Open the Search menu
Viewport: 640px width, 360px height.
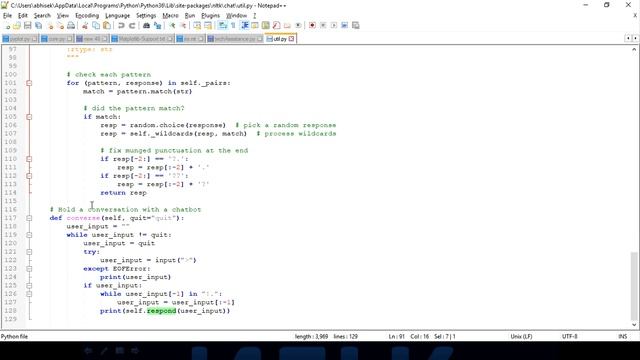(42, 16)
